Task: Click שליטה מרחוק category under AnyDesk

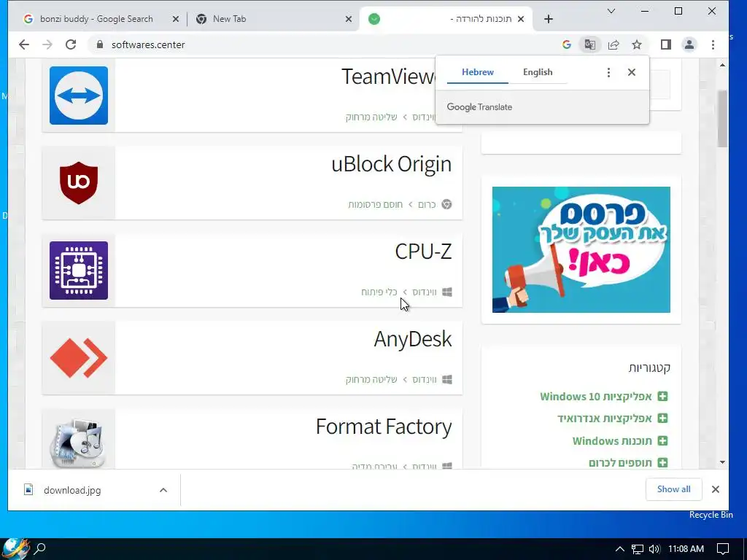Action: tap(371, 379)
